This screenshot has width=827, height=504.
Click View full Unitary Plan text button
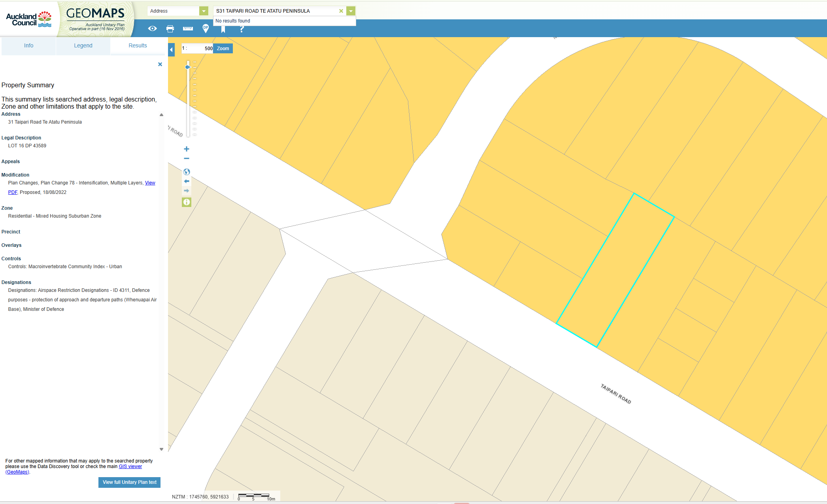pyautogui.click(x=129, y=482)
